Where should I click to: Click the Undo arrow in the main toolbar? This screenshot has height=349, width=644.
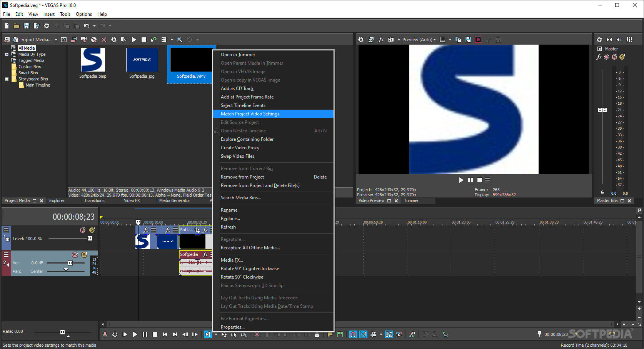pyautogui.click(x=87, y=26)
